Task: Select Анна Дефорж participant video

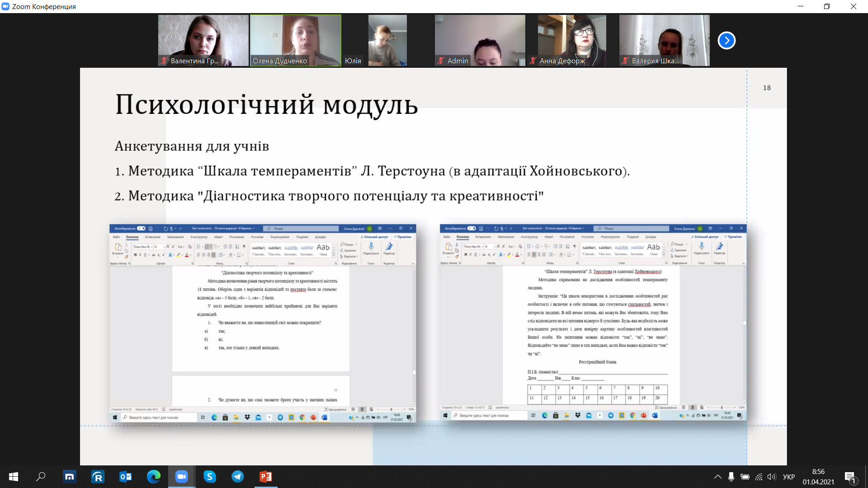Action: click(572, 41)
